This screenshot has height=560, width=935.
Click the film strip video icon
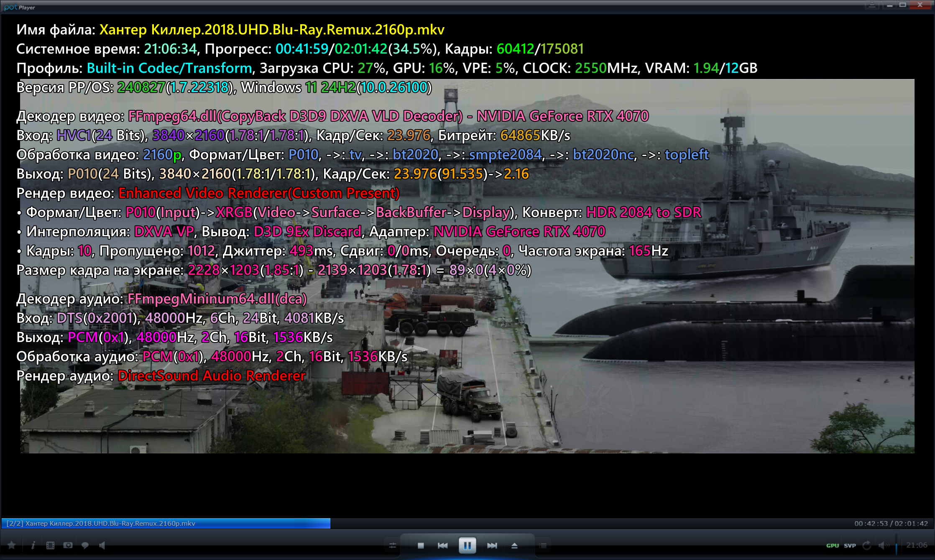coord(50,545)
